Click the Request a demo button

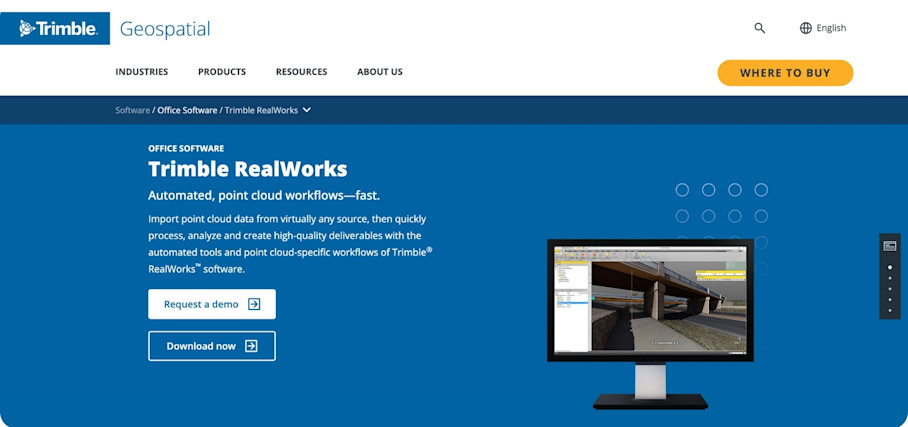pyautogui.click(x=212, y=304)
